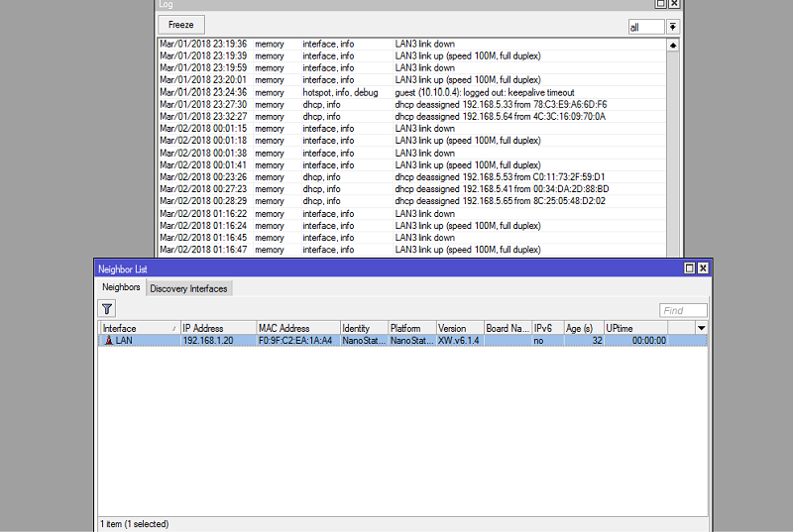Viewport: 793px width, 532px height.
Task: Sort neighbors by IP Address column
Action: [216, 328]
